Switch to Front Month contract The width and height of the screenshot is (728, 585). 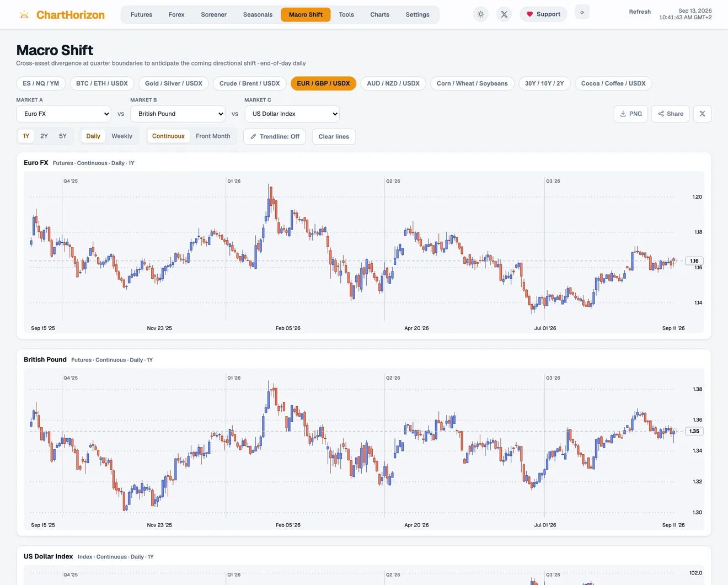coord(213,136)
